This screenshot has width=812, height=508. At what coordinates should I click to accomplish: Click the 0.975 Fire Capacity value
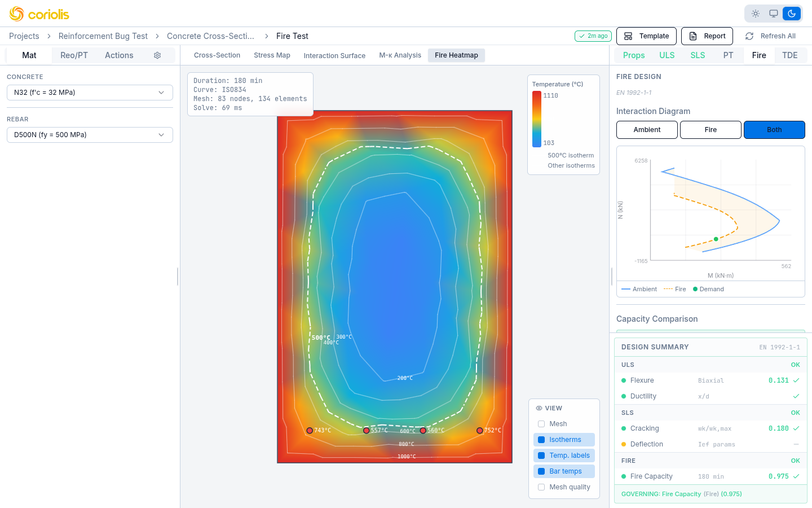click(779, 476)
